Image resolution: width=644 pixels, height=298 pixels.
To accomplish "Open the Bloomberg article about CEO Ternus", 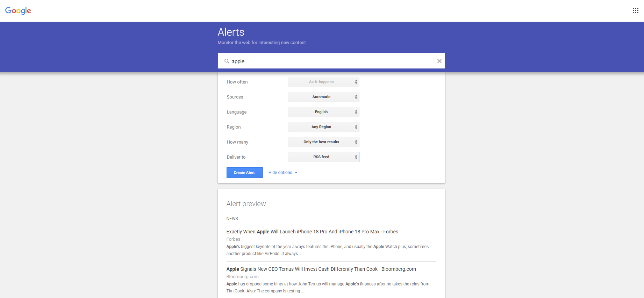I will (321, 269).
